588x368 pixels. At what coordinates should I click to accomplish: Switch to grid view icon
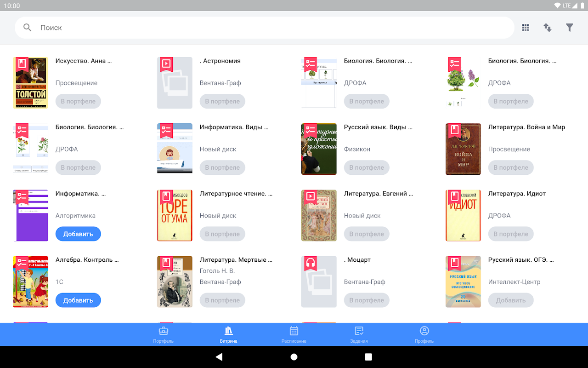click(x=526, y=28)
